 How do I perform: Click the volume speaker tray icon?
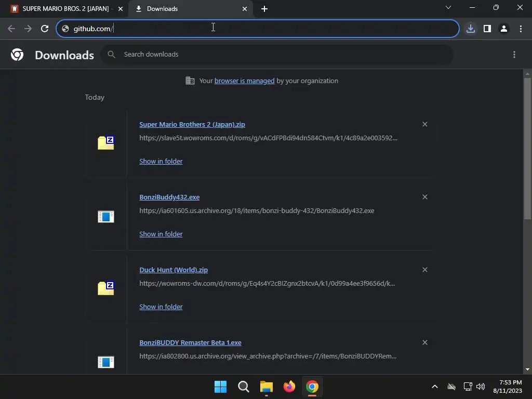pyautogui.click(x=481, y=387)
